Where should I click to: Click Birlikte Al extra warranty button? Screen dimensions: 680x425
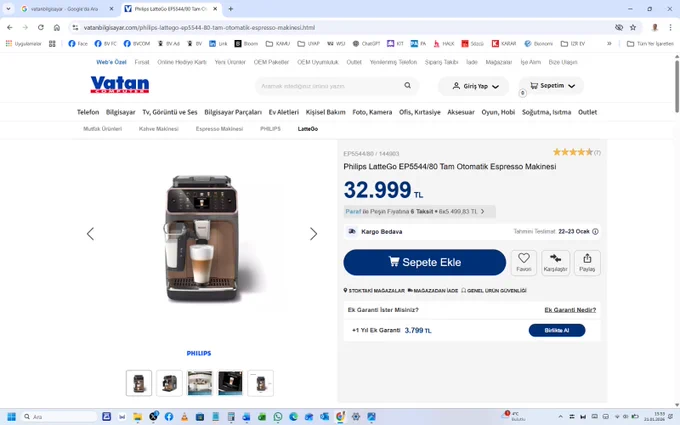557,330
